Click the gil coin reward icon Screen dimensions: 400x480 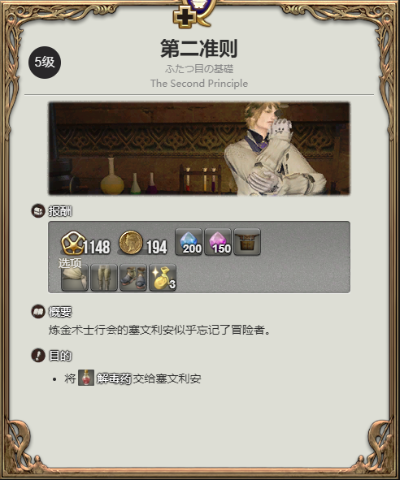131,243
